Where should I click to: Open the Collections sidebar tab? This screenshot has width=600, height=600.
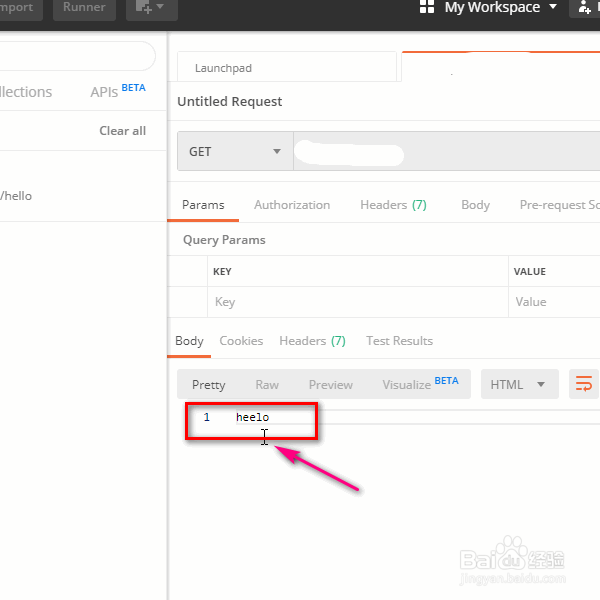(x=26, y=92)
